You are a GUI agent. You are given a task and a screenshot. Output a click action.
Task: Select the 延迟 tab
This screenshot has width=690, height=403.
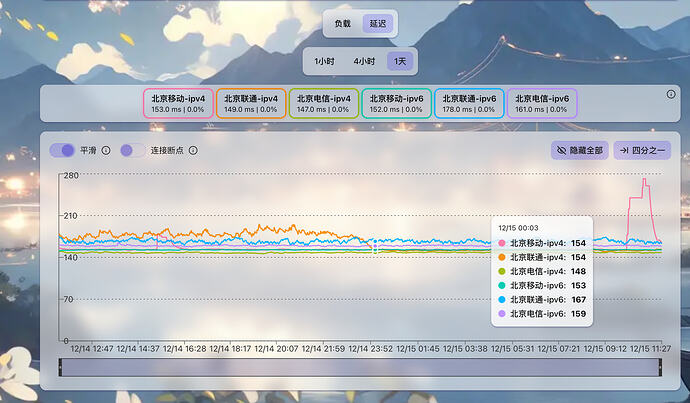378,24
